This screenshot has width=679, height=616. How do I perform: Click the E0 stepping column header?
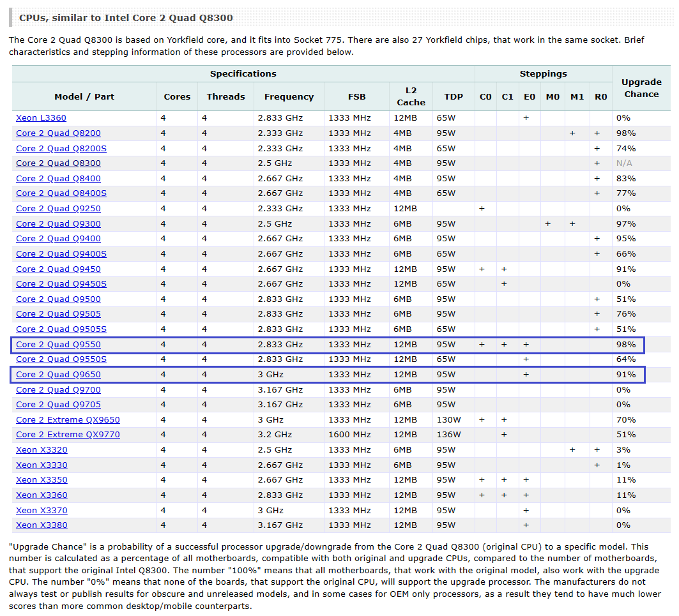(x=530, y=96)
